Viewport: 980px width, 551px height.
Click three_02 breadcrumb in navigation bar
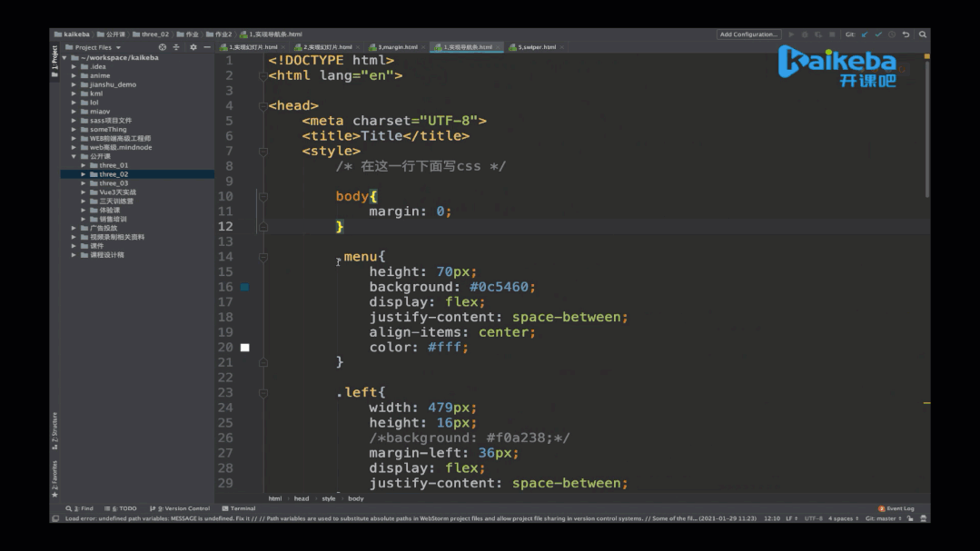[x=151, y=34]
